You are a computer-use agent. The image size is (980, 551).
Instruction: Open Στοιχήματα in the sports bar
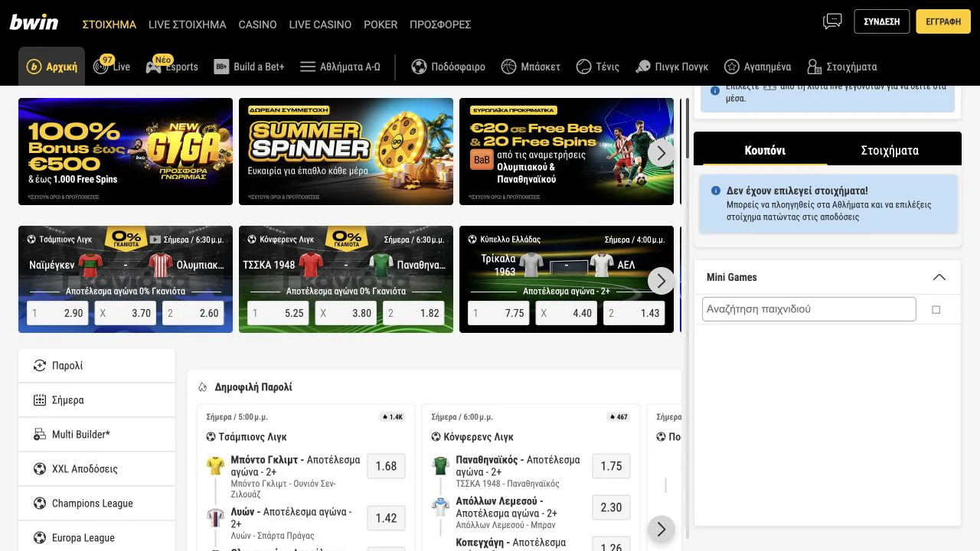coord(841,67)
